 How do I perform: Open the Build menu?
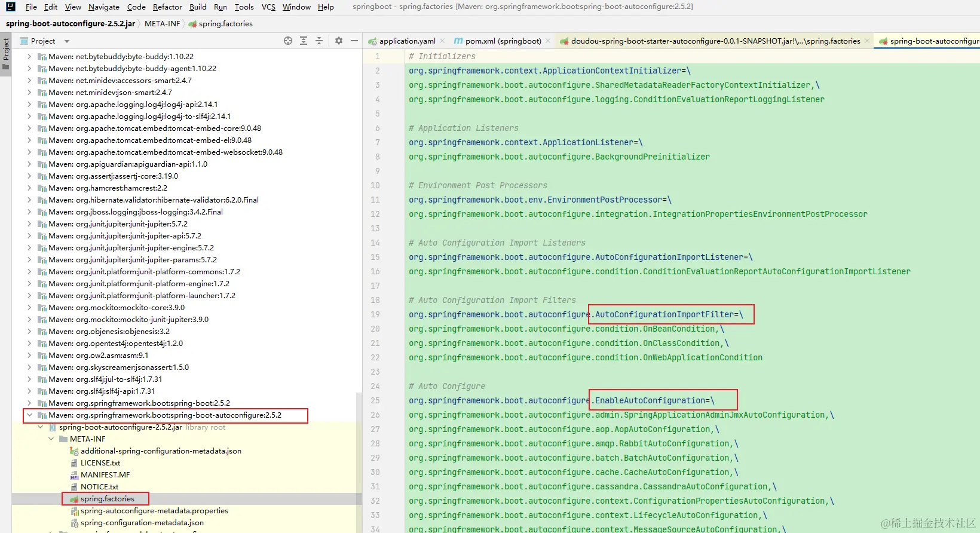pos(198,7)
